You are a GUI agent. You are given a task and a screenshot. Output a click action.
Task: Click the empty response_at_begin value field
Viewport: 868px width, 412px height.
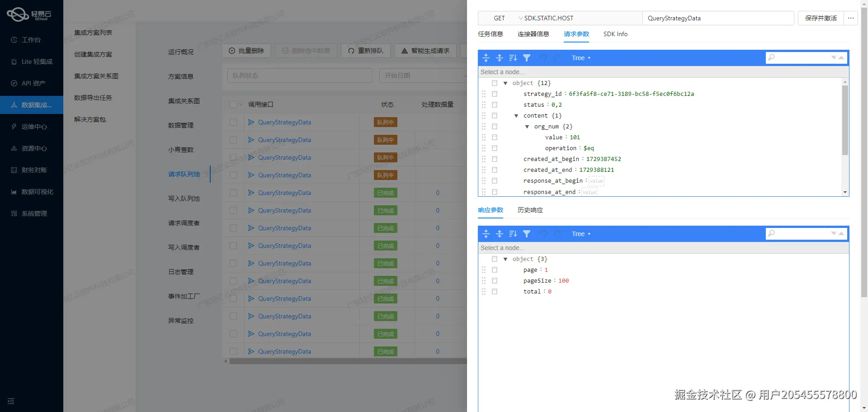[596, 181]
